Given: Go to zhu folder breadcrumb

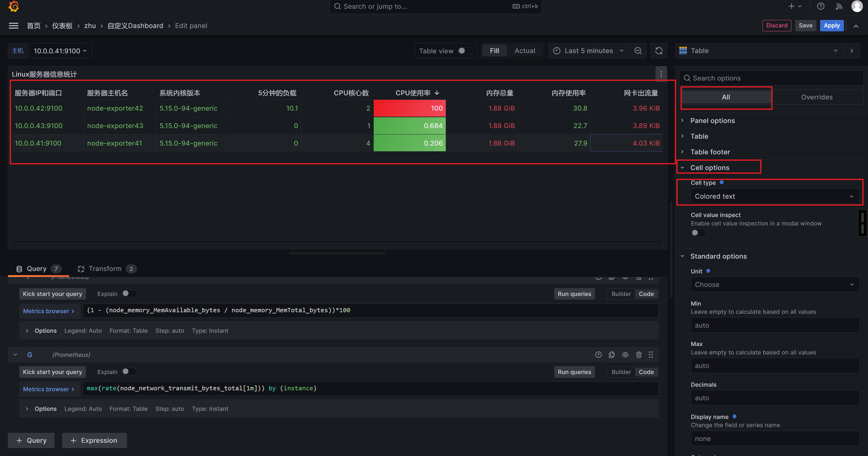Looking at the screenshot, I should pyautogui.click(x=90, y=26).
